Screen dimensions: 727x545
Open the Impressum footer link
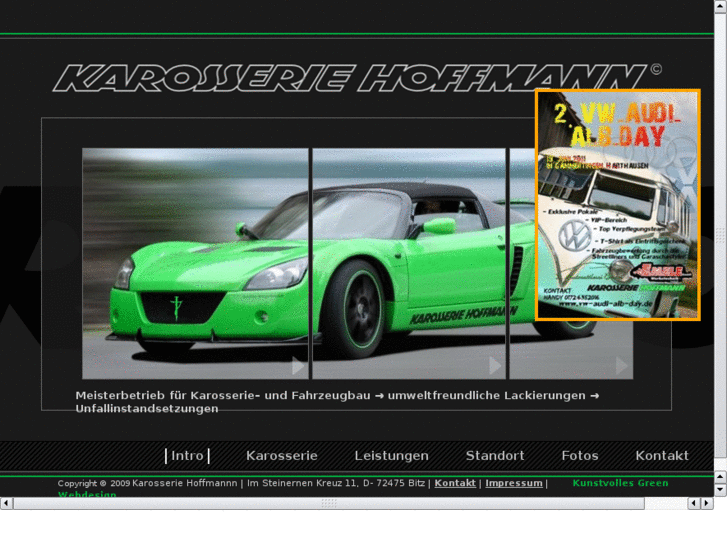(x=514, y=483)
